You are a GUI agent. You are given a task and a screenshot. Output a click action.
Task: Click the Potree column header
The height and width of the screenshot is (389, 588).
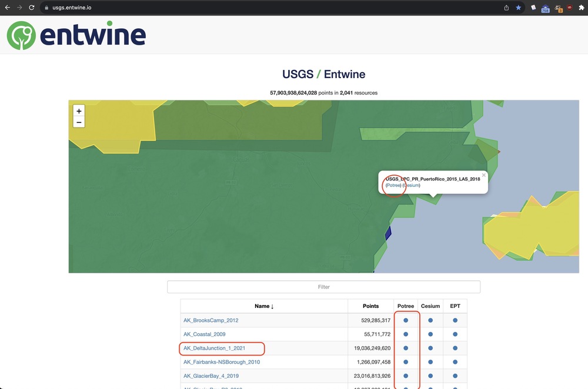coord(406,306)
